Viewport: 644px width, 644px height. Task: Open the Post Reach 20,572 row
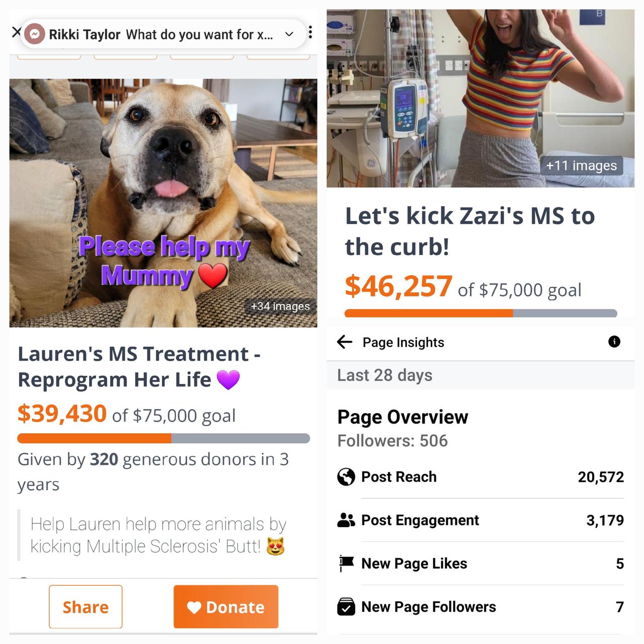[480, 476]
